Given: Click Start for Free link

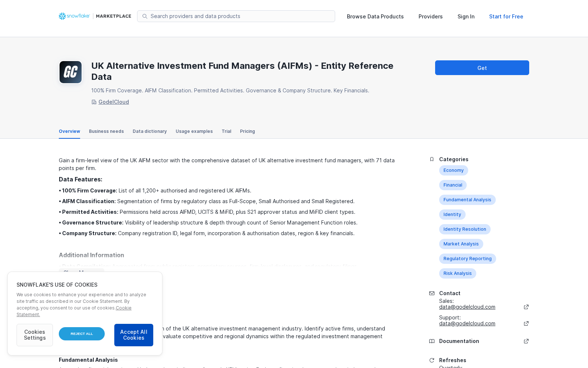Looking at the screenshot, I should [x=506, y=17].
